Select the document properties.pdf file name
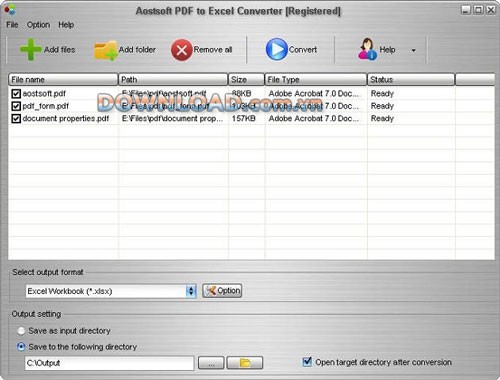The height and width of the screenshot is (380, 500). 66,118
